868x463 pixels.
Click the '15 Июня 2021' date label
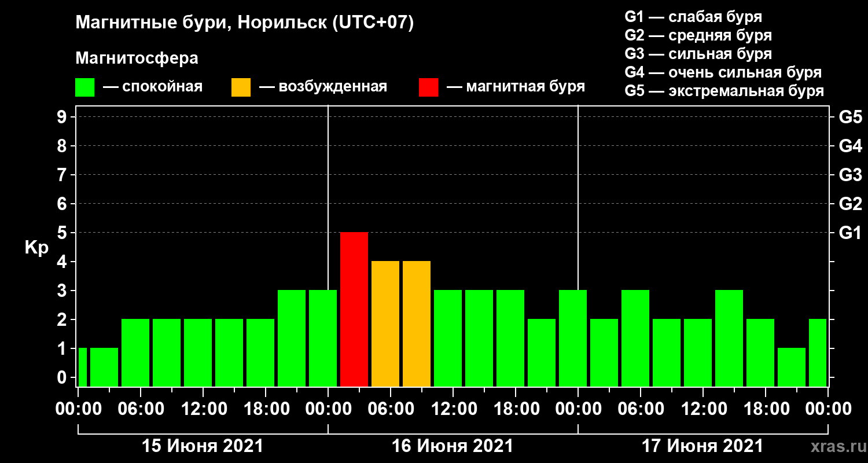(x=203, y=446)
